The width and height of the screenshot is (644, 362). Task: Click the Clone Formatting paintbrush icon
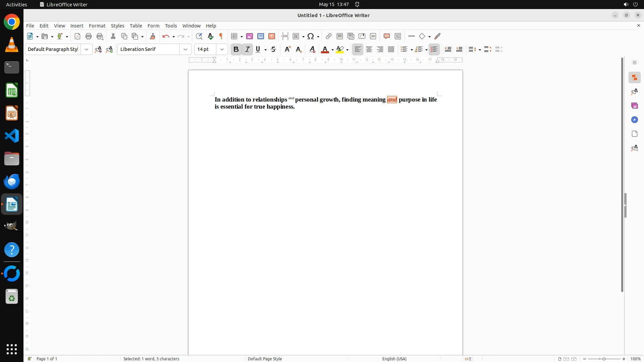pyautogui.click(x=153, y=36)
